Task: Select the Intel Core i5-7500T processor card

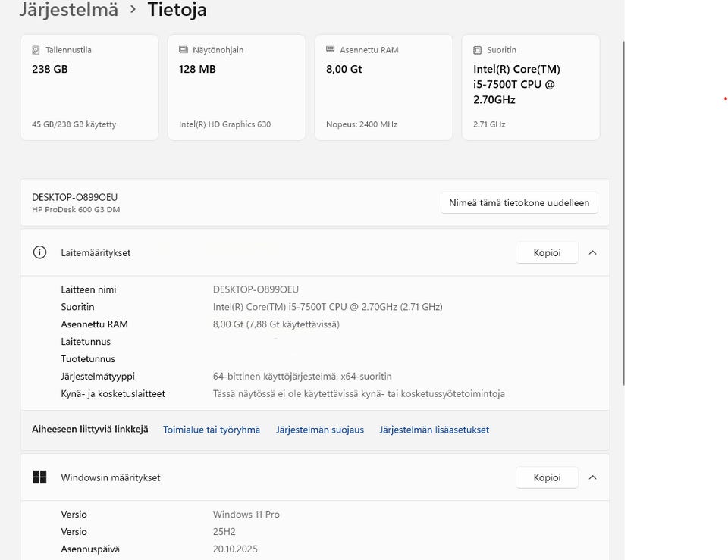Action: coord(531,87)
